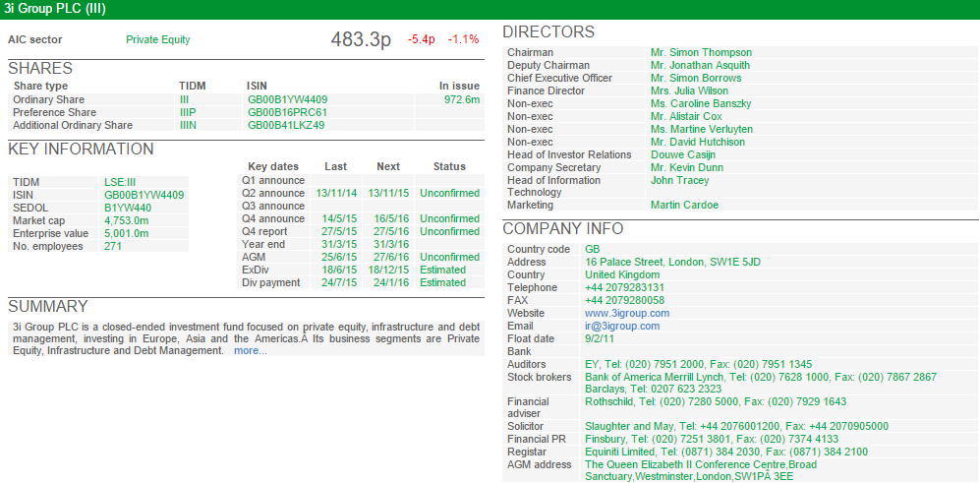Click the market cap value 4,753.0m
The width and height of the screenshot is (980, 483).
pyautogui.click(x=127, y=221)
